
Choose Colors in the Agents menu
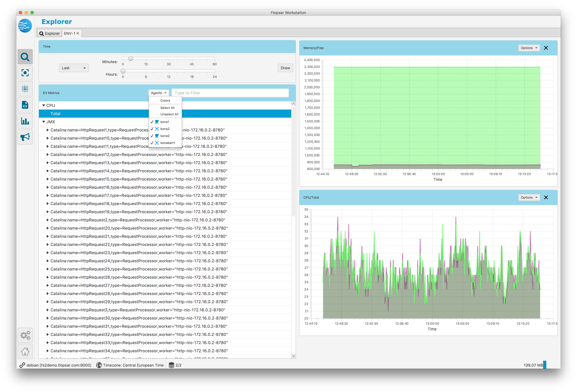tap(165, 100)
